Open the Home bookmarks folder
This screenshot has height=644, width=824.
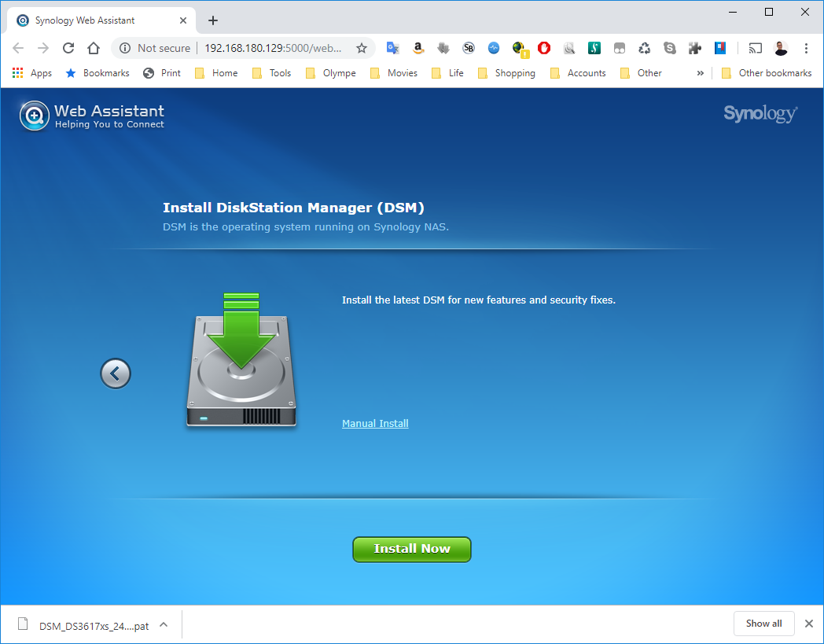pyautogui.click(x=216, y=73)
